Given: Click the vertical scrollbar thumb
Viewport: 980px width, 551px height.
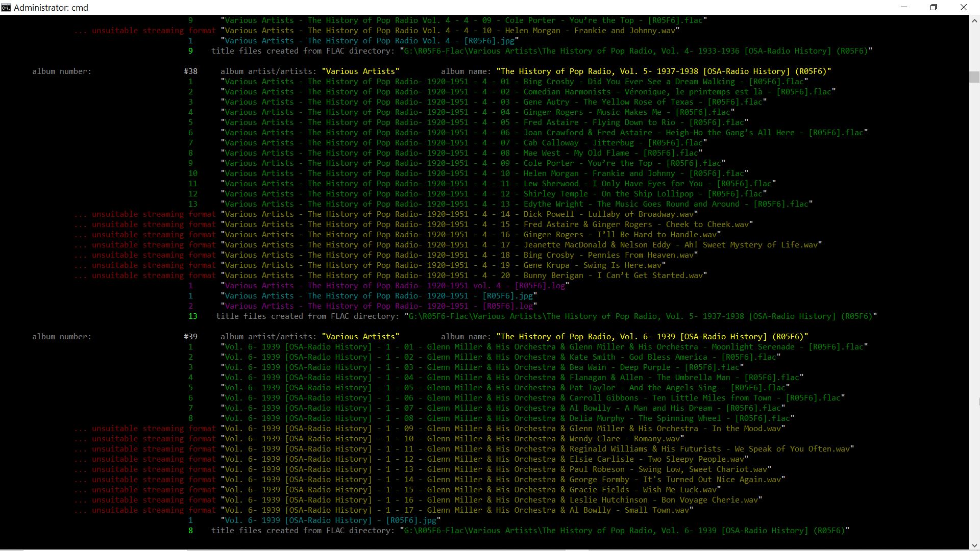Looking at the screenshot, I should pyautogui.click(x=974, y=77).
